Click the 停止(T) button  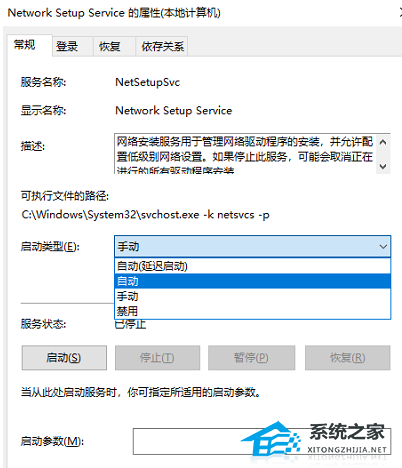[157, 358]
